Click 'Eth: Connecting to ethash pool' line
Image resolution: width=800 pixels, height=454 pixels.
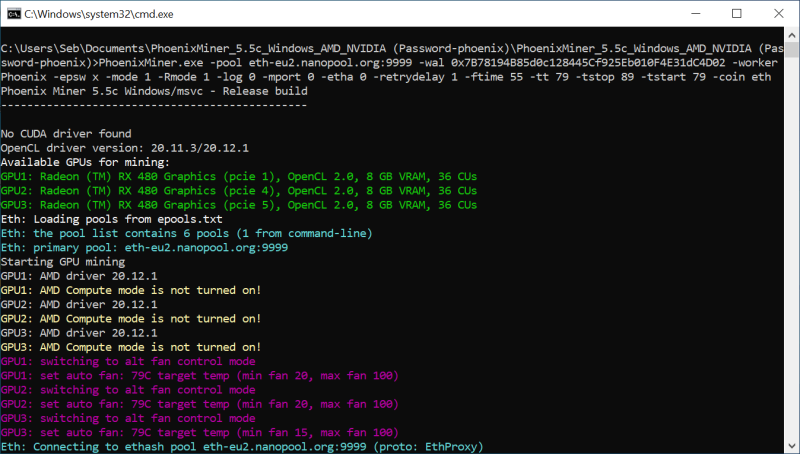242,447
